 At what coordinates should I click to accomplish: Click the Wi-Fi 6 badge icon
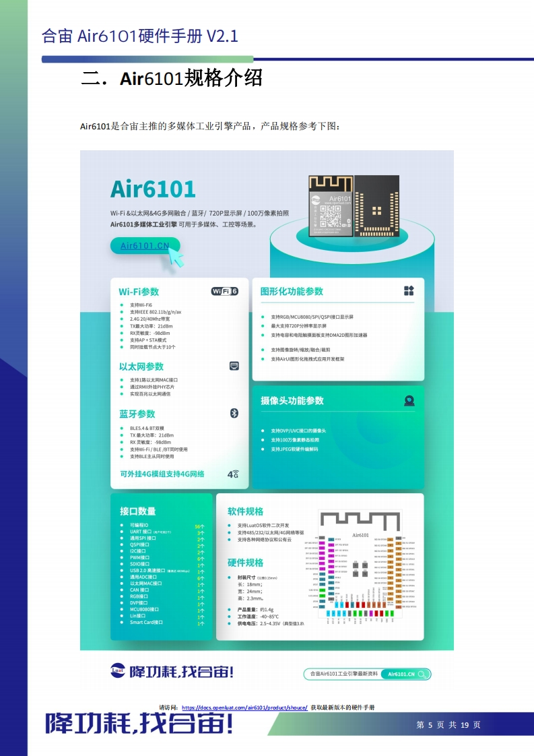(225, 291)
